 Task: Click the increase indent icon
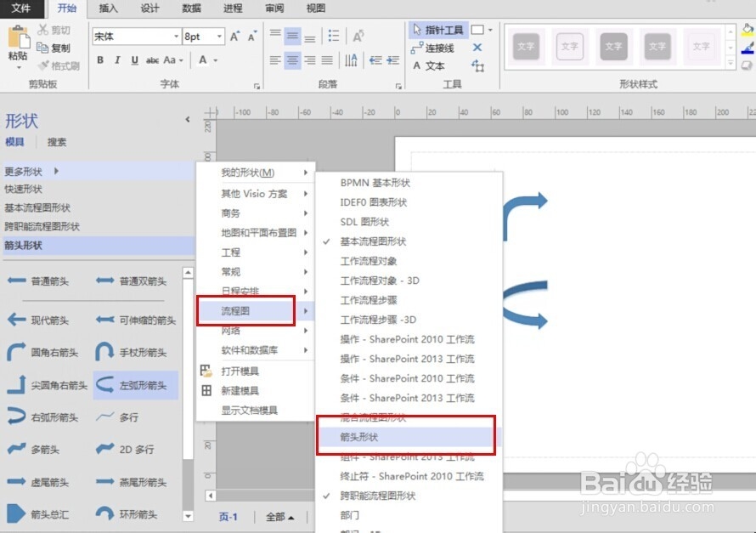(393, 60)
